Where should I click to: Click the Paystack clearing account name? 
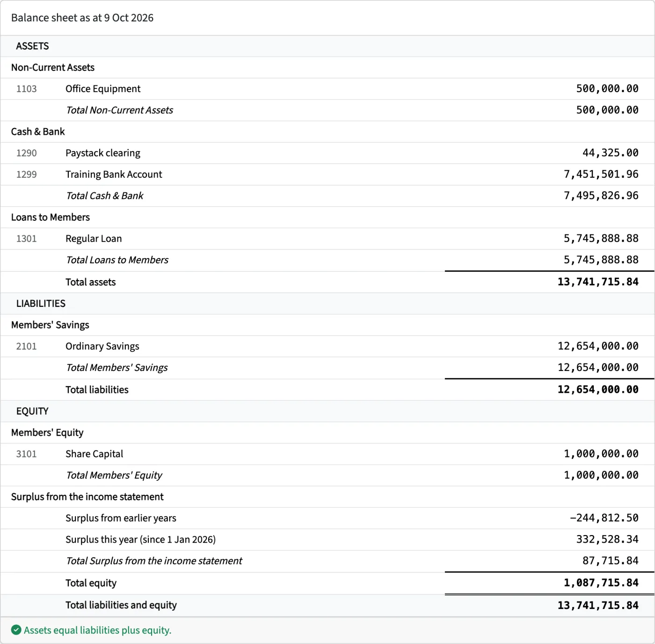pos(103,153)
